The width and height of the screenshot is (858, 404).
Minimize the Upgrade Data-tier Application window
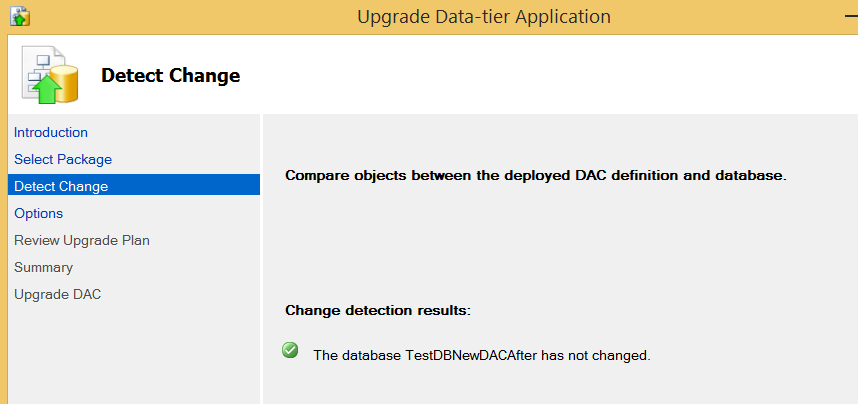coord(850,16)
